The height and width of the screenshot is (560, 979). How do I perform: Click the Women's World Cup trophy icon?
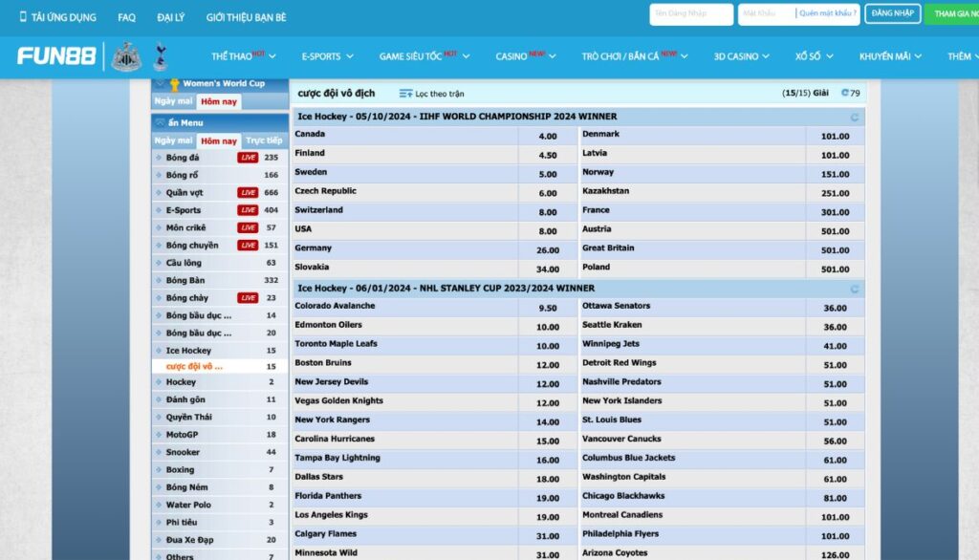pyautogui.click(x=174, y=84)
